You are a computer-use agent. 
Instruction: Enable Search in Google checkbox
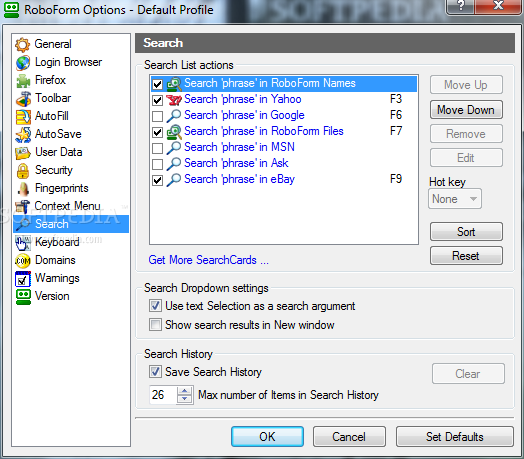tap(157, 116)
